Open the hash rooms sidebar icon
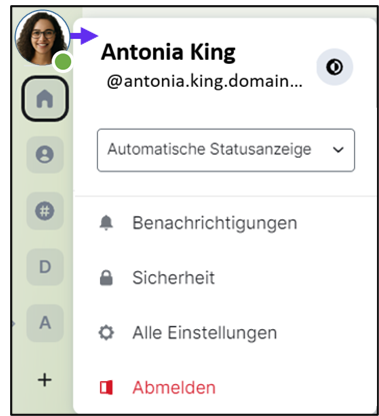 (45, 211)
